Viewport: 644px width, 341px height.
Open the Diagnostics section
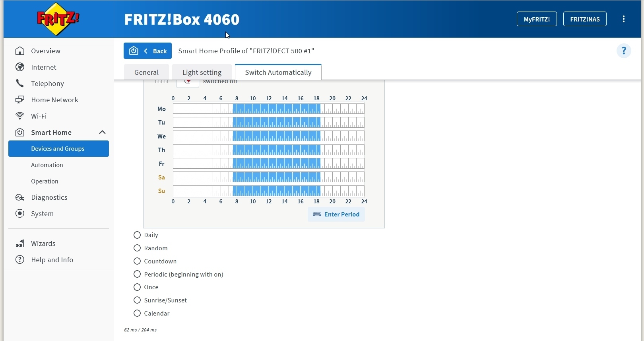[49, 197]
